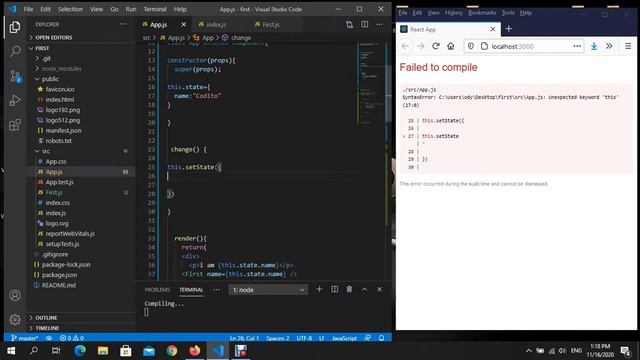Open the Selection menu in VS Code
640x360 pixels.
click(70, 9)
